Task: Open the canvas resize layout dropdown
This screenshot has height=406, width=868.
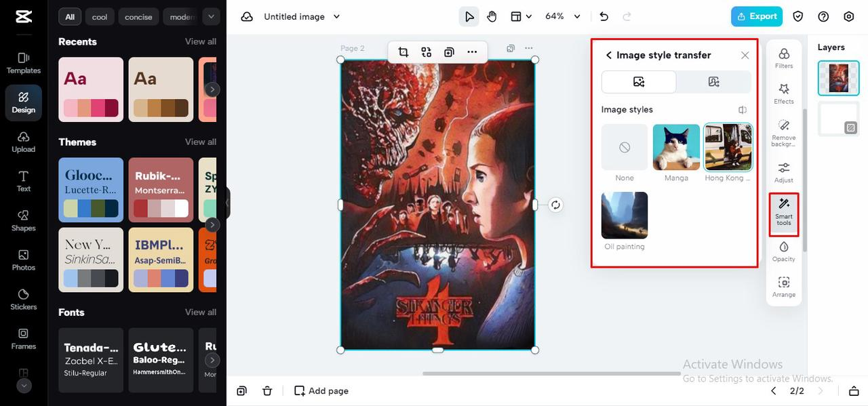Action: 521,16
